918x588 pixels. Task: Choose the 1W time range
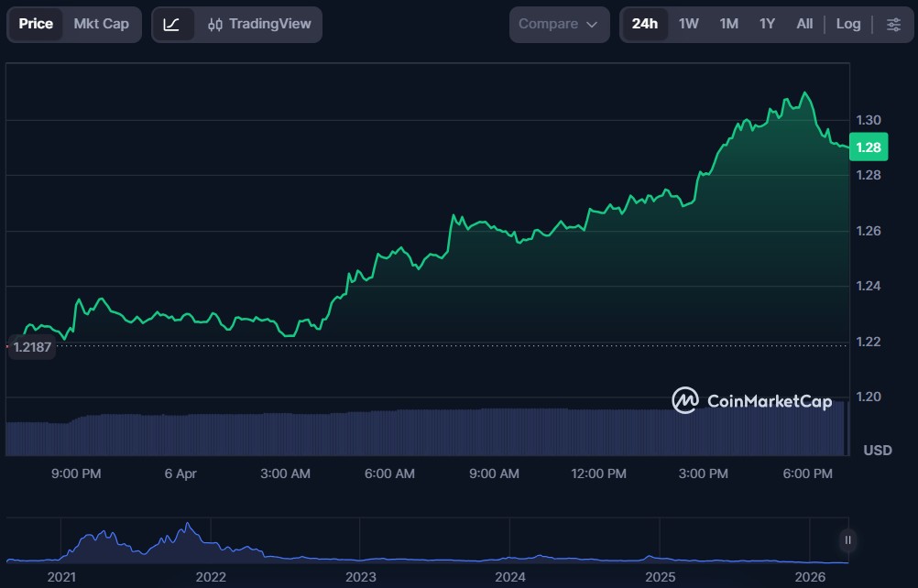(x=689, y=25)
